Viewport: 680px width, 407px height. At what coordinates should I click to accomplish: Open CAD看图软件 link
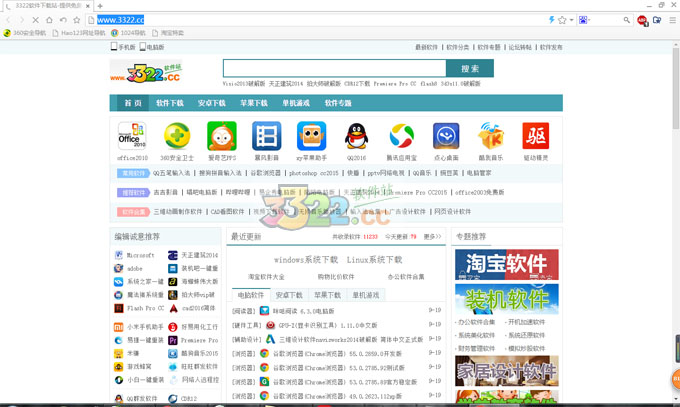coord(227,212)
